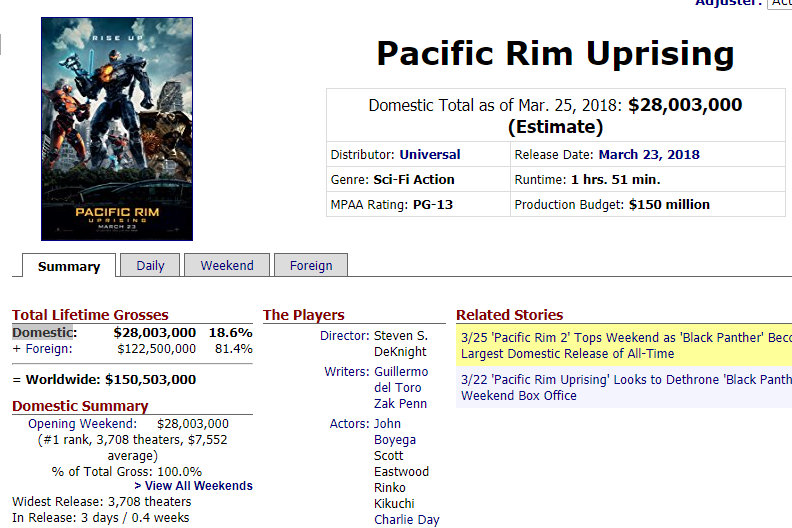Click the Worldwide $150,503,000 total
This screenshot has width=792, height=528.
[105, 379]
